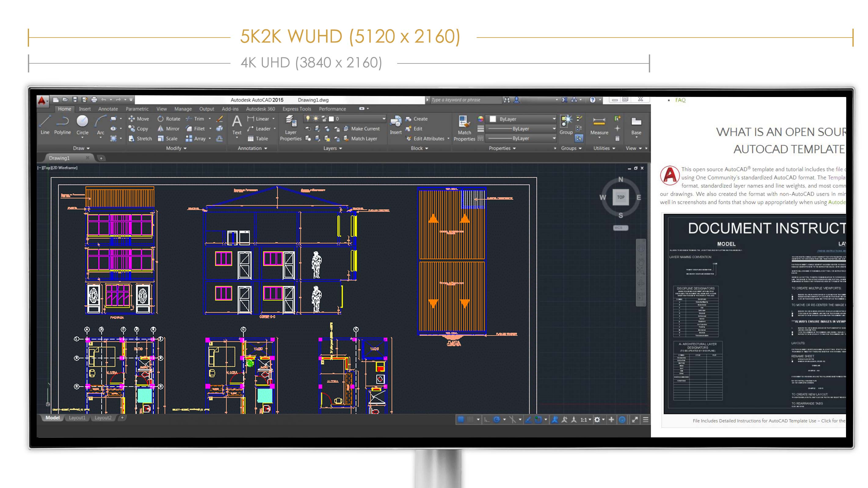Switch to the Annotate ribbon tab
Image resolution: width=868 pixels, height=488 pixels.
coord(108,109)
